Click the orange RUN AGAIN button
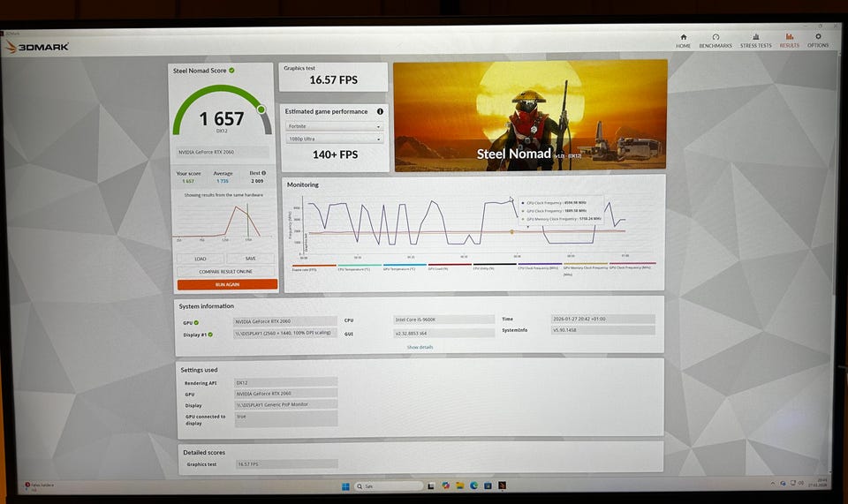848x504 pixels. point(227,284)
